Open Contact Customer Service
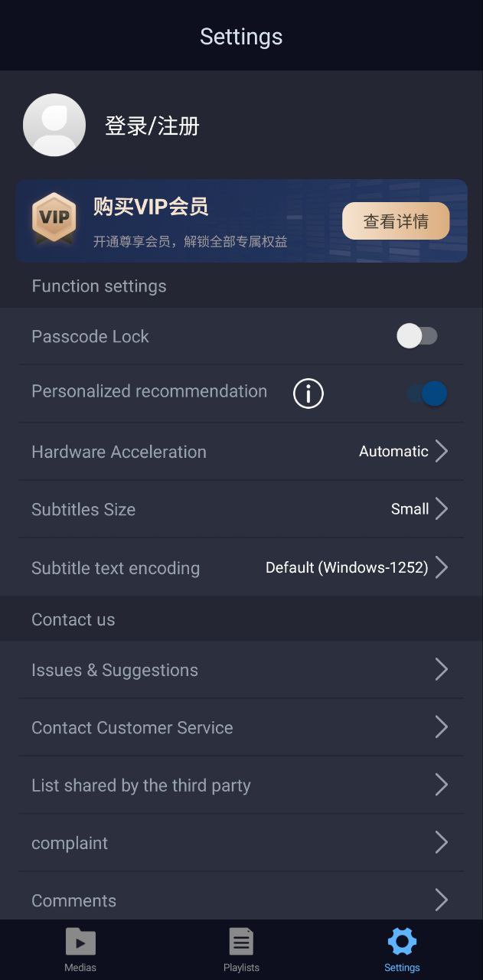The width and height of the screenshot is (483, 980). click(x=241, y=727)
